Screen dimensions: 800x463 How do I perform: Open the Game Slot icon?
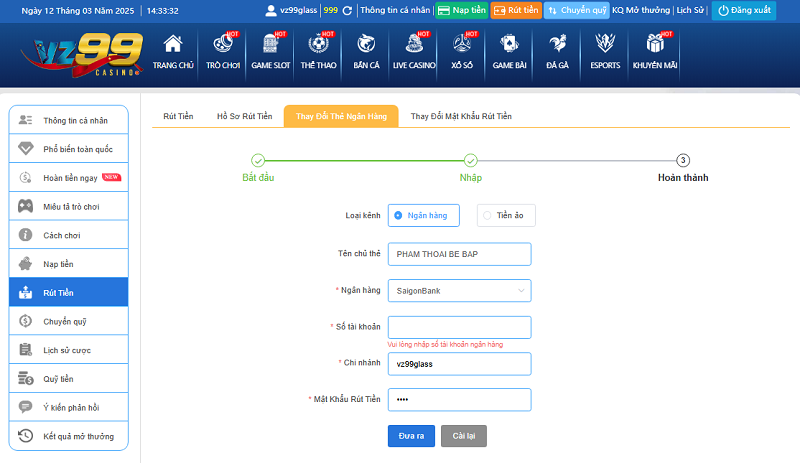(x=270, y=45)
